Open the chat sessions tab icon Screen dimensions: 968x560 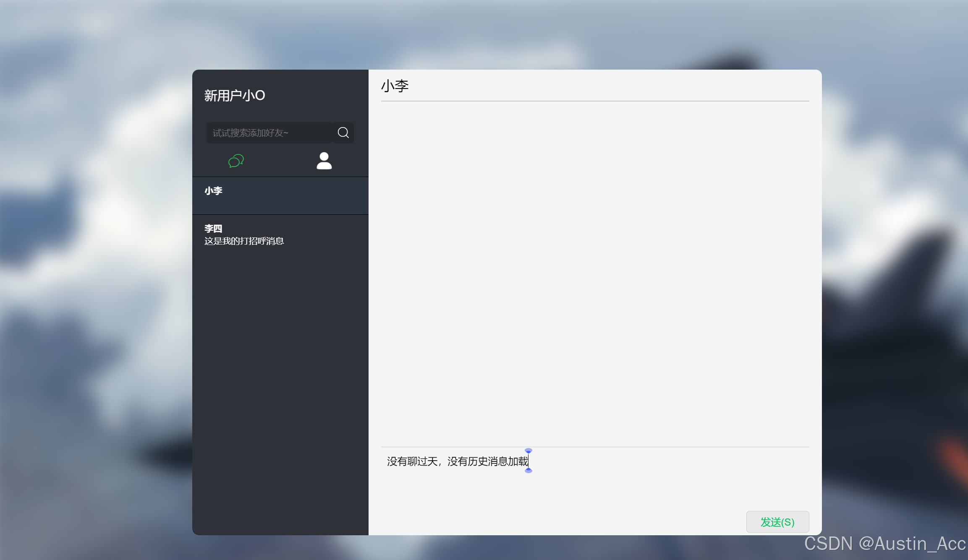236,161
